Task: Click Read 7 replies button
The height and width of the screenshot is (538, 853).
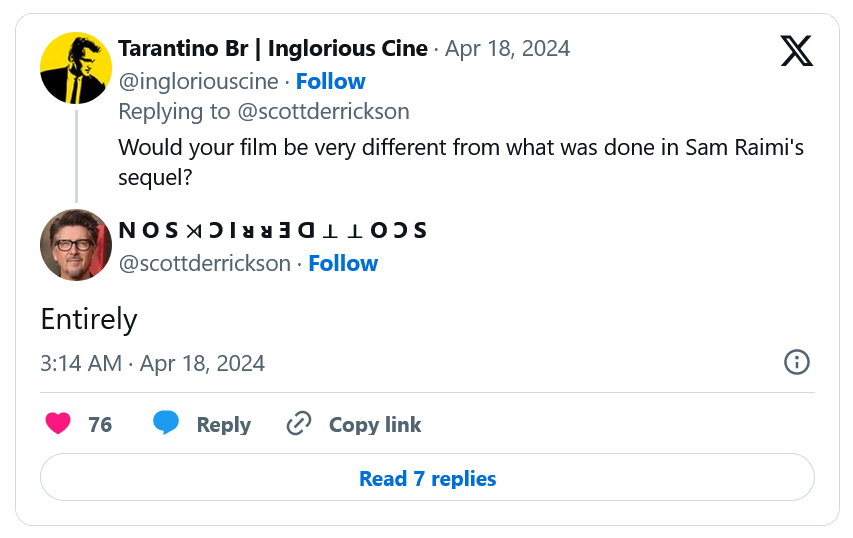Action: tap(427, 477)
